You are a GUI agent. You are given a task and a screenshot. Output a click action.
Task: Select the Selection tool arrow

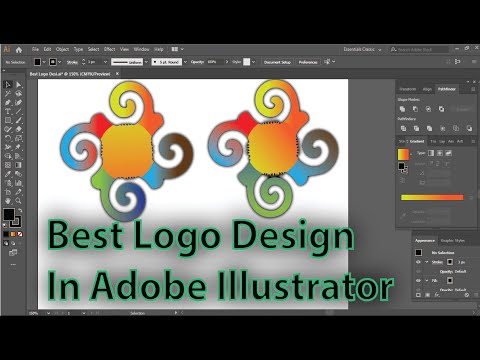point(8,85)
